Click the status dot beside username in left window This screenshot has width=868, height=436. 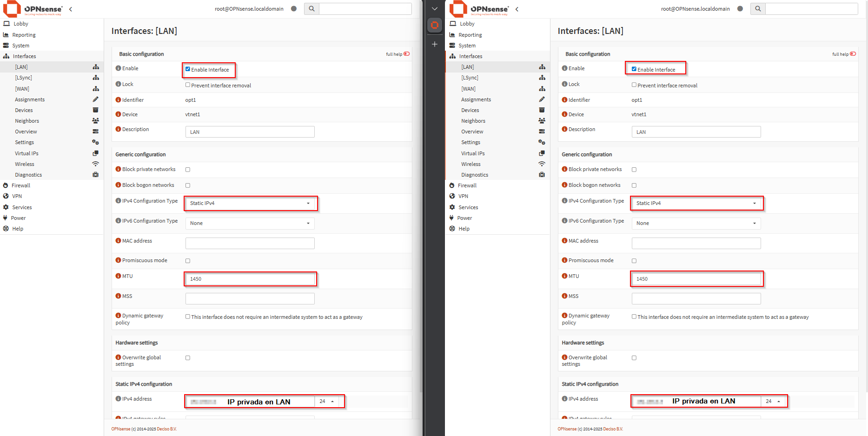point(294,8)
